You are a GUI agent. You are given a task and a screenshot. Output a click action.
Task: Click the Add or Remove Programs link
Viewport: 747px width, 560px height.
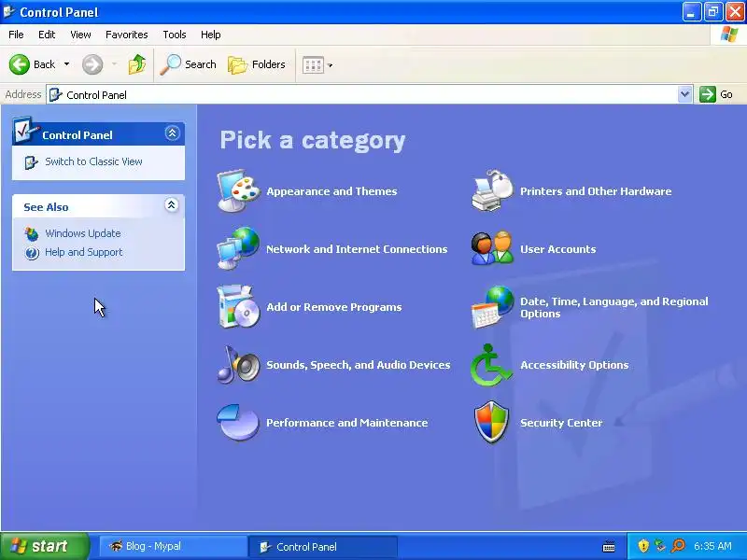tap(334, 307)
